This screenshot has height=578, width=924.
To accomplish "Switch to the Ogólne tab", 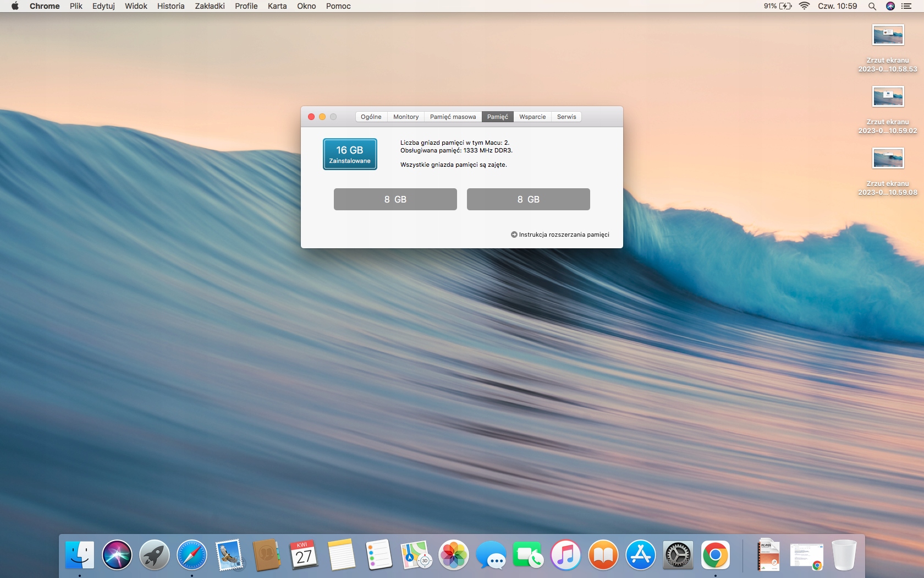I will pyautogui.click(x=371, y=117).
